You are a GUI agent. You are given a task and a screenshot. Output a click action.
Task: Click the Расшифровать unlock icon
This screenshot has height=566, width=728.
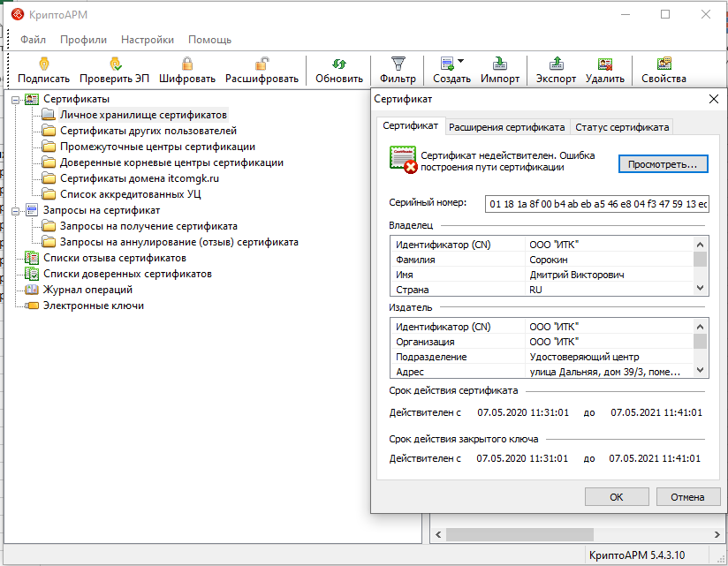tap(262, 64)
